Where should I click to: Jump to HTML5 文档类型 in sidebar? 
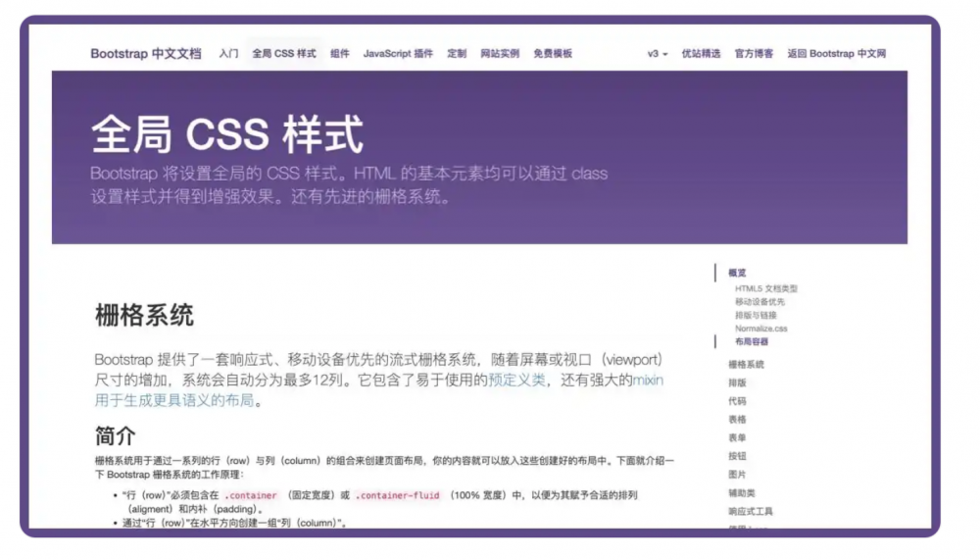[766, 288]
